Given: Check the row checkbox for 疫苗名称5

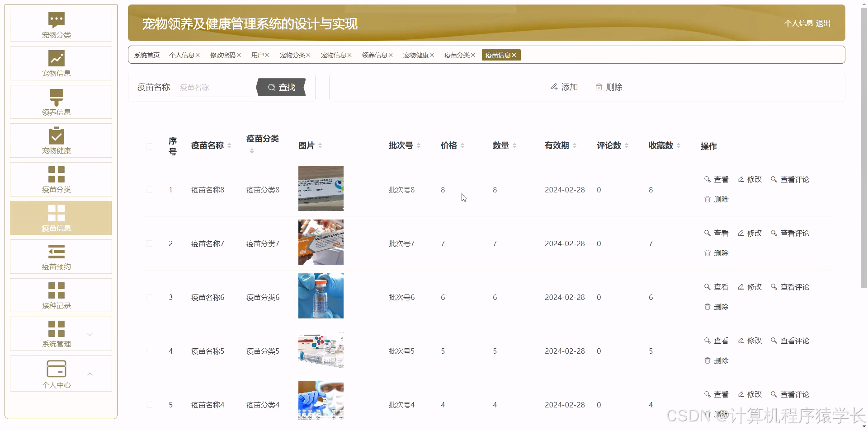Looking at the screenshot, I should pyautogui.click(x=149, y=351).
